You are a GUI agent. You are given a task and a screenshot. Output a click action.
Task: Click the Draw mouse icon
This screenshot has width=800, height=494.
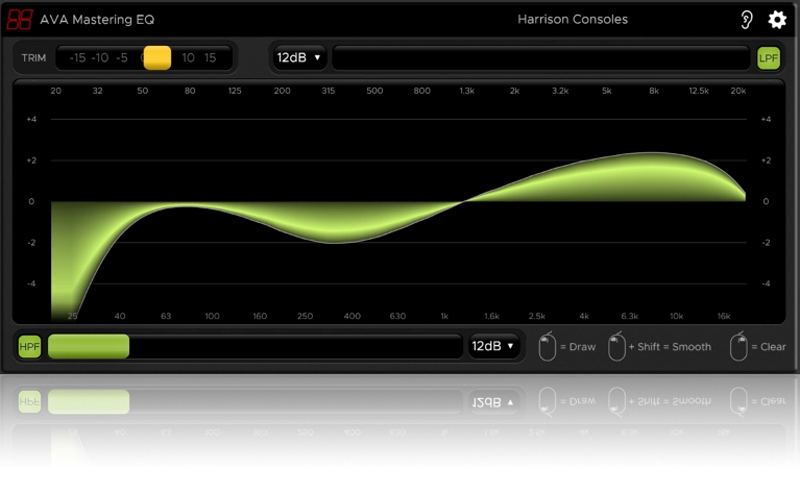point(546,347)
